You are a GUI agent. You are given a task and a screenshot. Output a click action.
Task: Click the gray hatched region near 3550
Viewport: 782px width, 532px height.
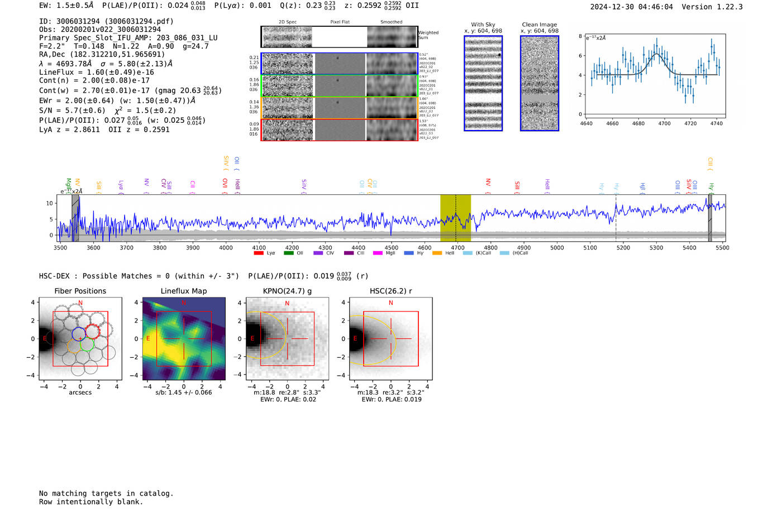tap(75, 218)
